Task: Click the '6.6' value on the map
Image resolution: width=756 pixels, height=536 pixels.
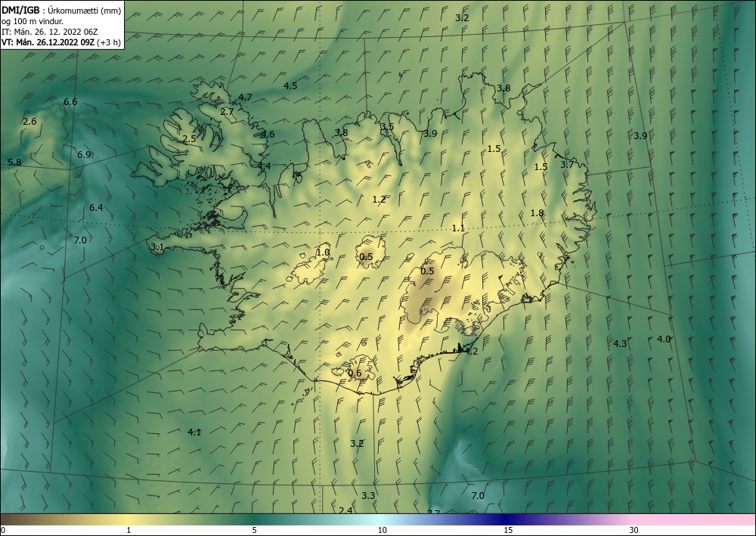Action: [70, 102]
